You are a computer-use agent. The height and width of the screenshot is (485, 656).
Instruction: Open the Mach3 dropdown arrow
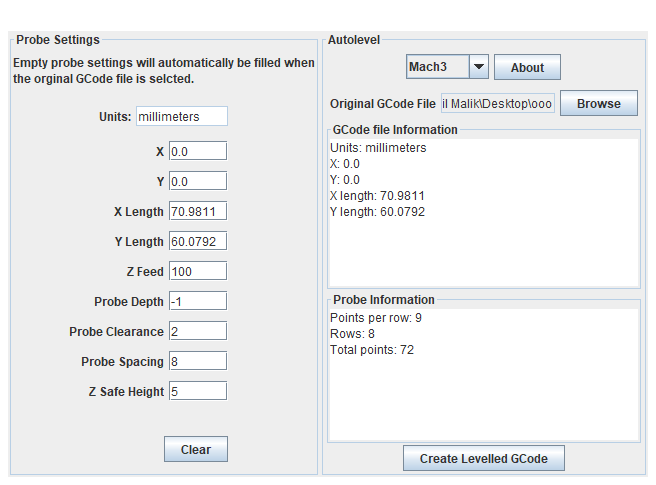(x=478, y=67)
